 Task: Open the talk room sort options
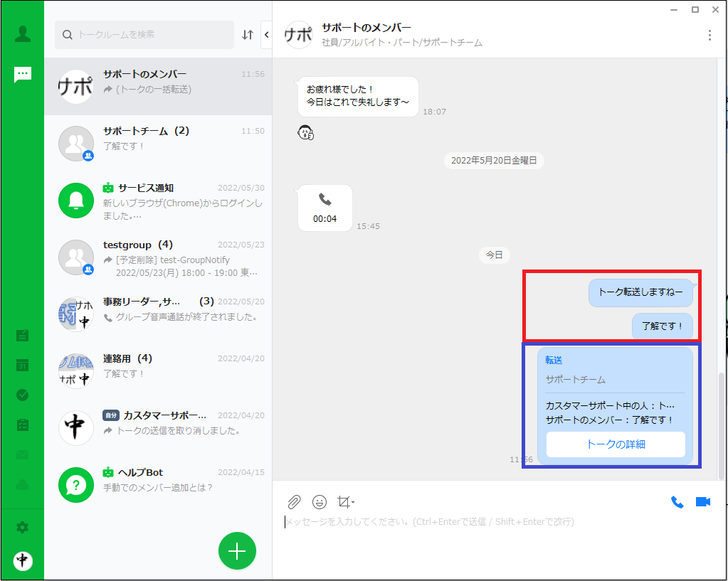click(248, 35)
